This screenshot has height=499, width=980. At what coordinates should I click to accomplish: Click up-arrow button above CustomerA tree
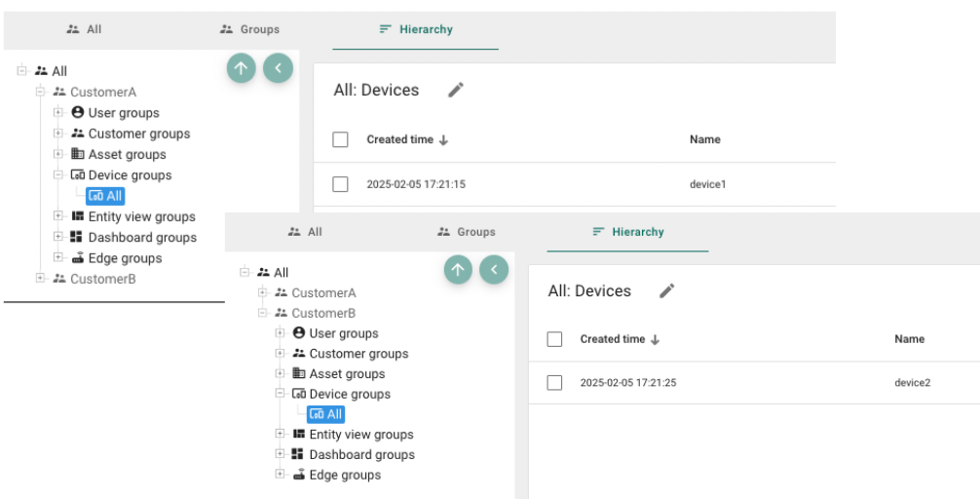[x=242, y=67]
